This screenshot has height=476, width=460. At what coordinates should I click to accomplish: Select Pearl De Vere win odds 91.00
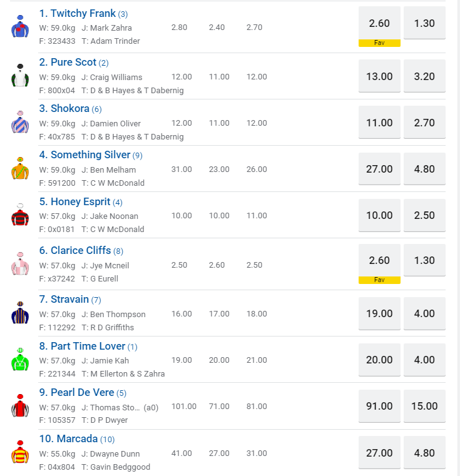click(x=379, y=406)
